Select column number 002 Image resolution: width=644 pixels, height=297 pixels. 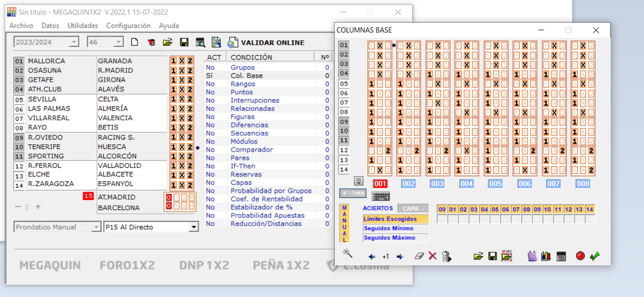(x=409, y=184)
